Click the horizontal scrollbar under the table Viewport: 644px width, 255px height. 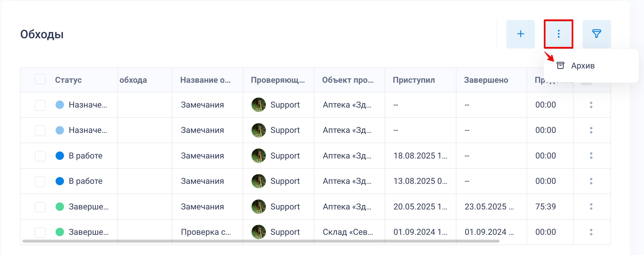261,241
